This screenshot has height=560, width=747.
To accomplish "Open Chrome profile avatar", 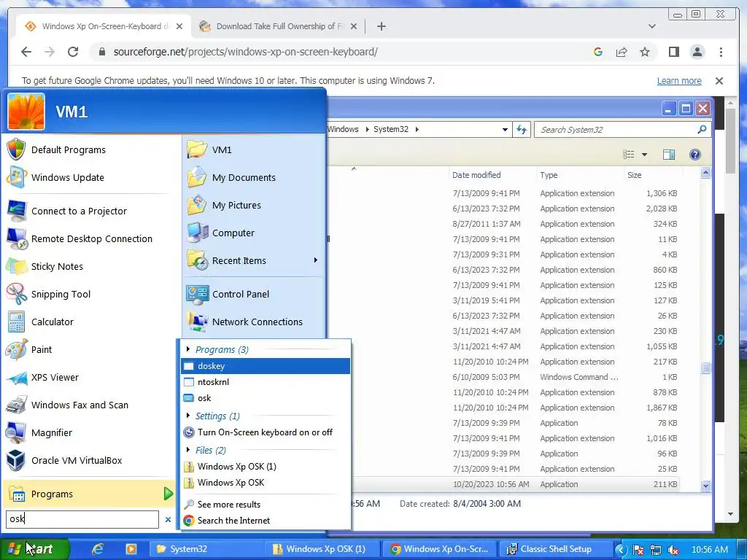I will (x=697, y=52).
